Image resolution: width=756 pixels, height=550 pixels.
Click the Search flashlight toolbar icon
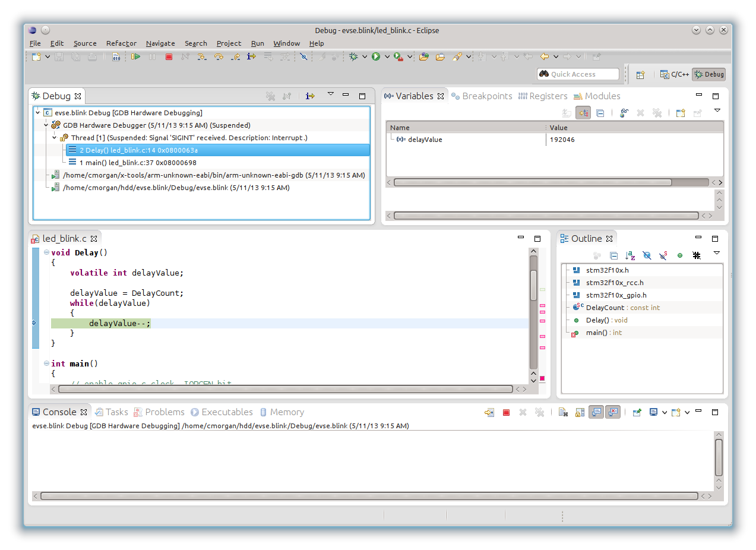point(457,56)
